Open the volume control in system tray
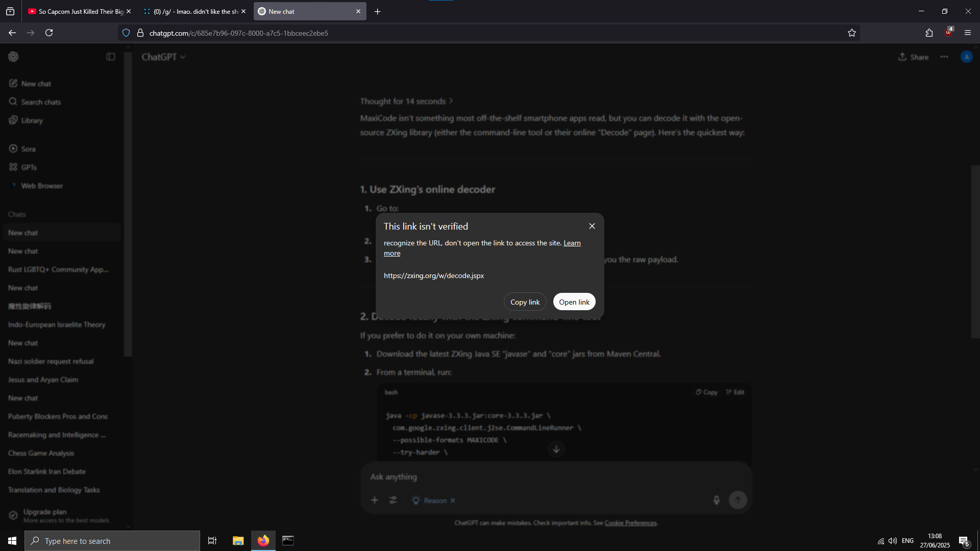 click(x=893, y=541)
